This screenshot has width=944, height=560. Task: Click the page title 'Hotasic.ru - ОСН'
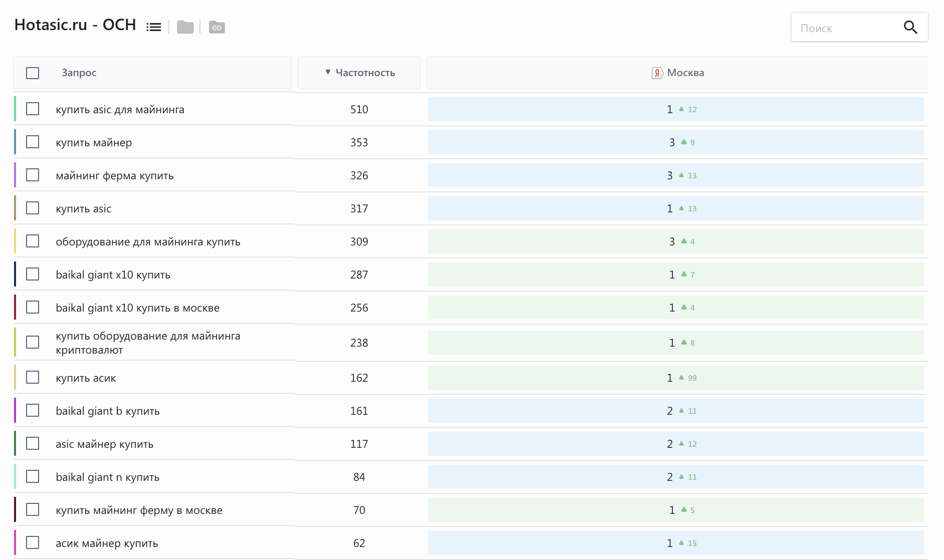tap(75, 25)
